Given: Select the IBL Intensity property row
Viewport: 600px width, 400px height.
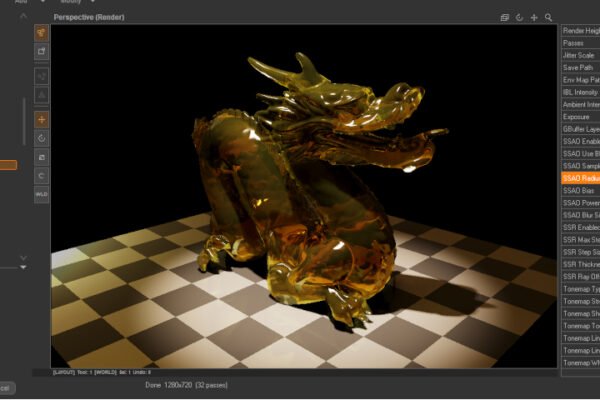Looking at the screenshot, I should (580, 92).
